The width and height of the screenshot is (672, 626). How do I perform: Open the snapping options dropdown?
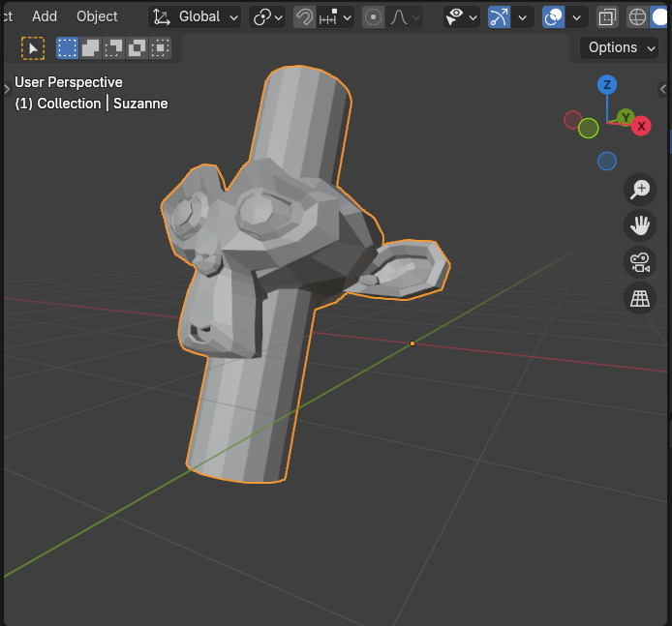(336, 17)
